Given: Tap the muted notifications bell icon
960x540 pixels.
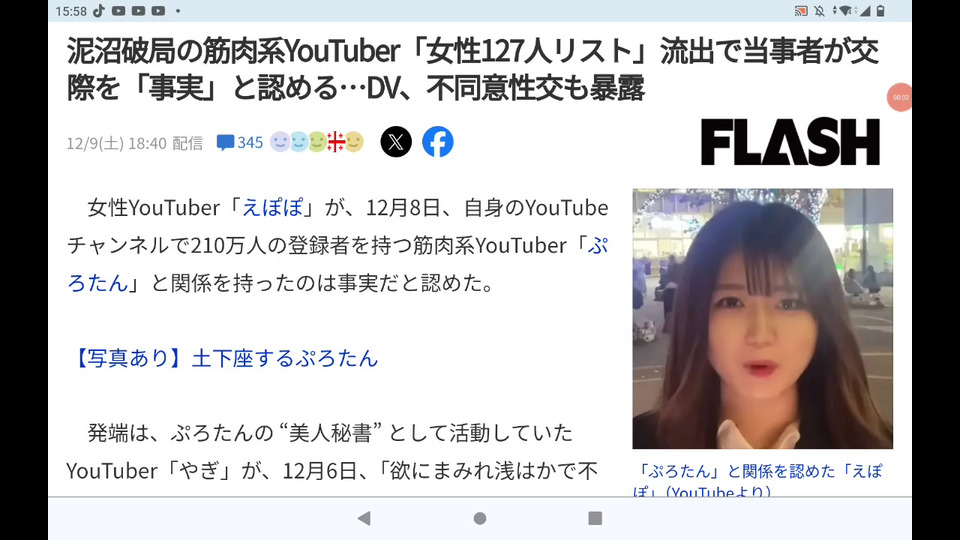Looking at the screenshot, I should (x=819, y=10).
